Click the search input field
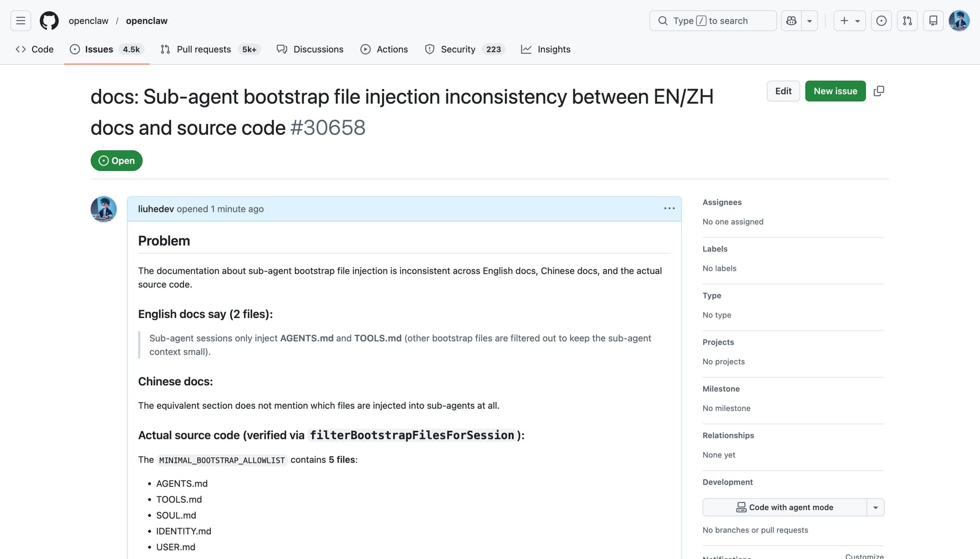Image resolution: width=980 pixels, height=559 pixels. point(713,21)
